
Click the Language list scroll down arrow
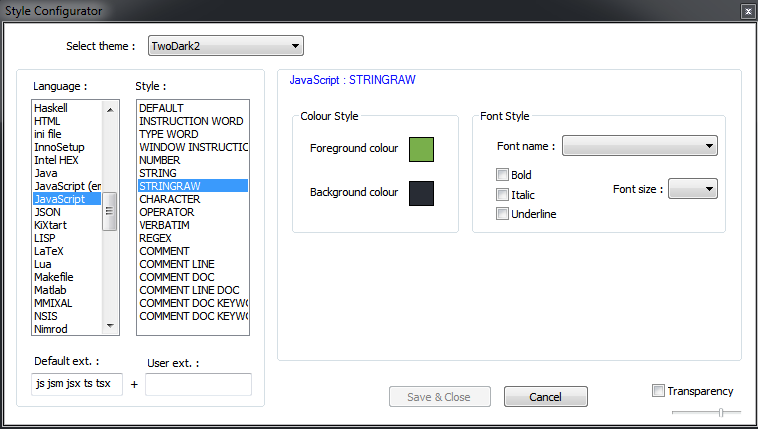point(110,325)
